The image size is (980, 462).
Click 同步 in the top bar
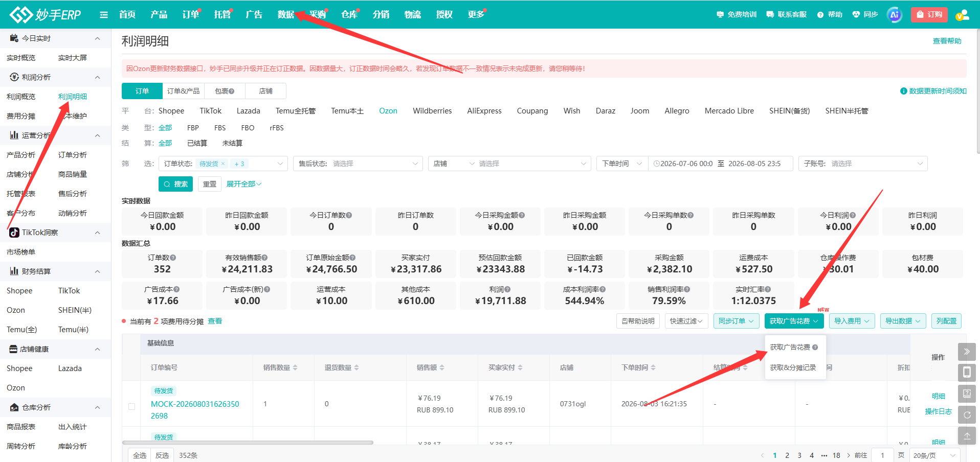(865, 14)
